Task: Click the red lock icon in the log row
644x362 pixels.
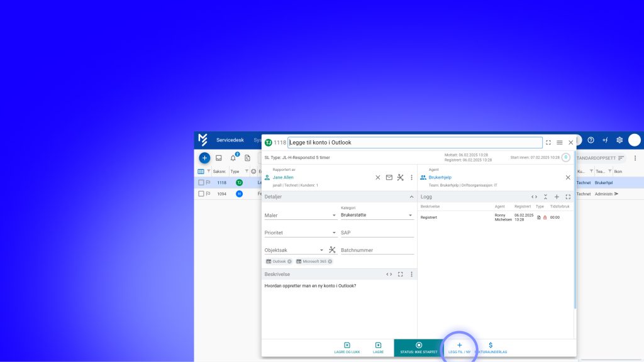Action: click(545, 217)
